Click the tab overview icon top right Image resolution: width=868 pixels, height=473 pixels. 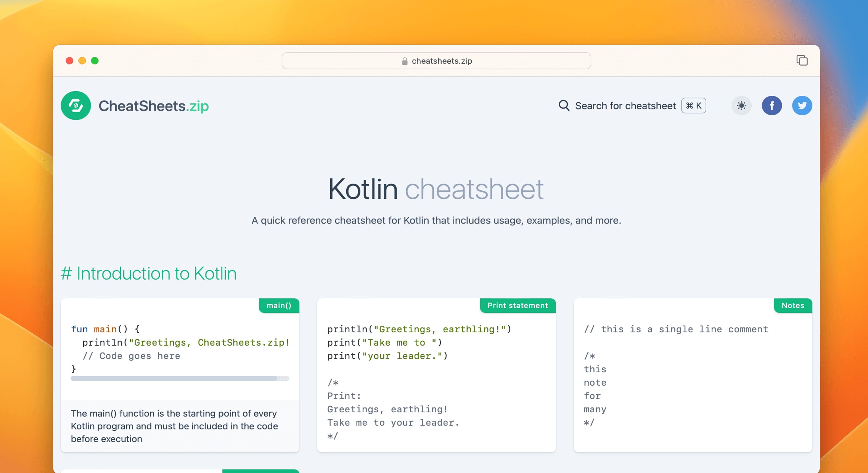click(802, 60)
